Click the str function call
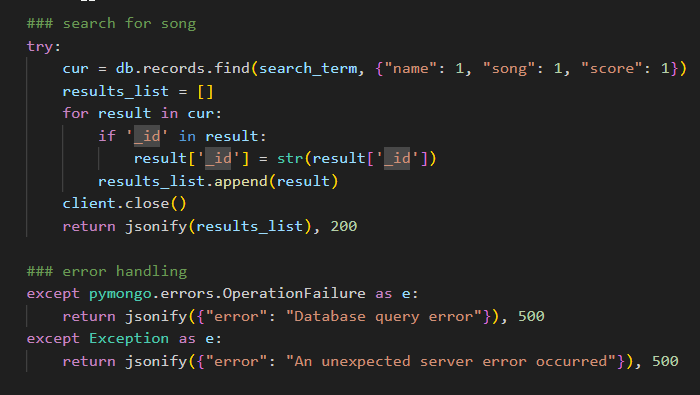700x395 pixels. 290,158
